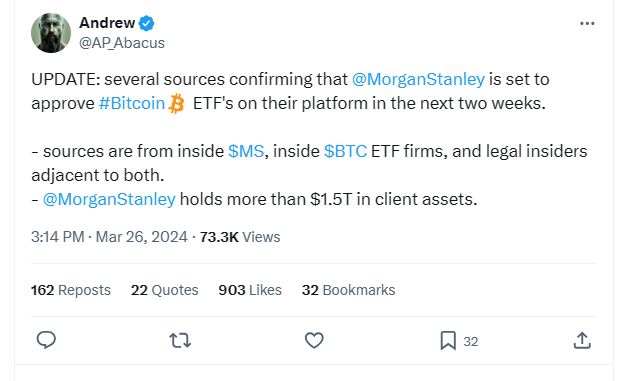Like the tweet with heart icon
This screenshot has height=381, width=617.
(314, 340)
